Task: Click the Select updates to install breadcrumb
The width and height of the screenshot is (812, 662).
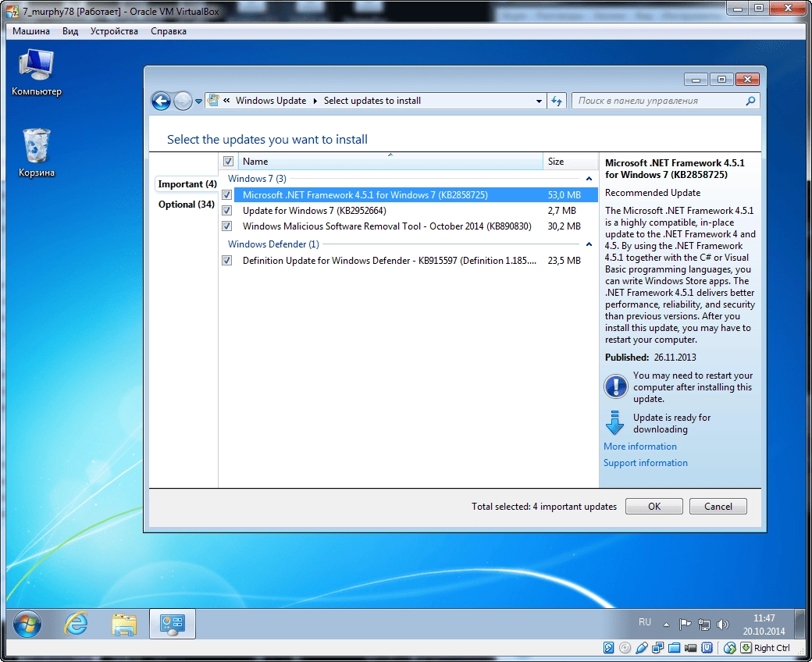Action: coord(372,101)
